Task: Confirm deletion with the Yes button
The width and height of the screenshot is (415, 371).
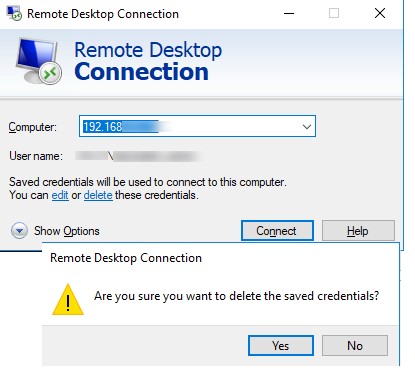Action: tap(281, 346)
